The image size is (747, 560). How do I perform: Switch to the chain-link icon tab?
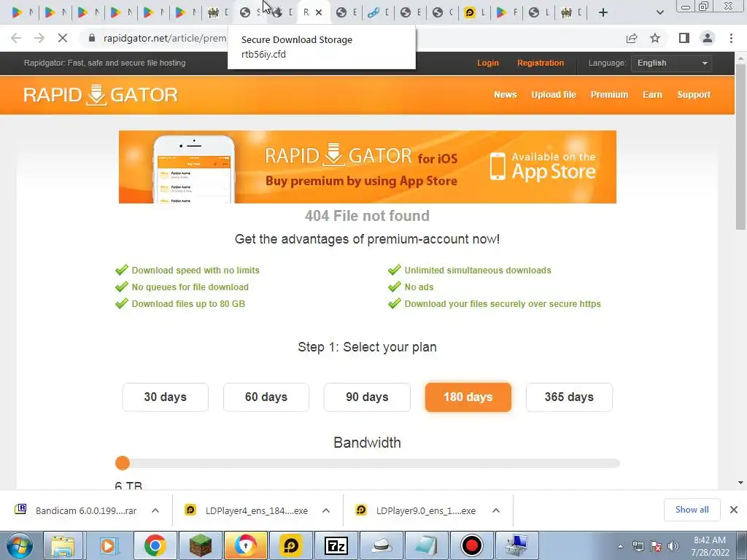(x=379, y=13)
